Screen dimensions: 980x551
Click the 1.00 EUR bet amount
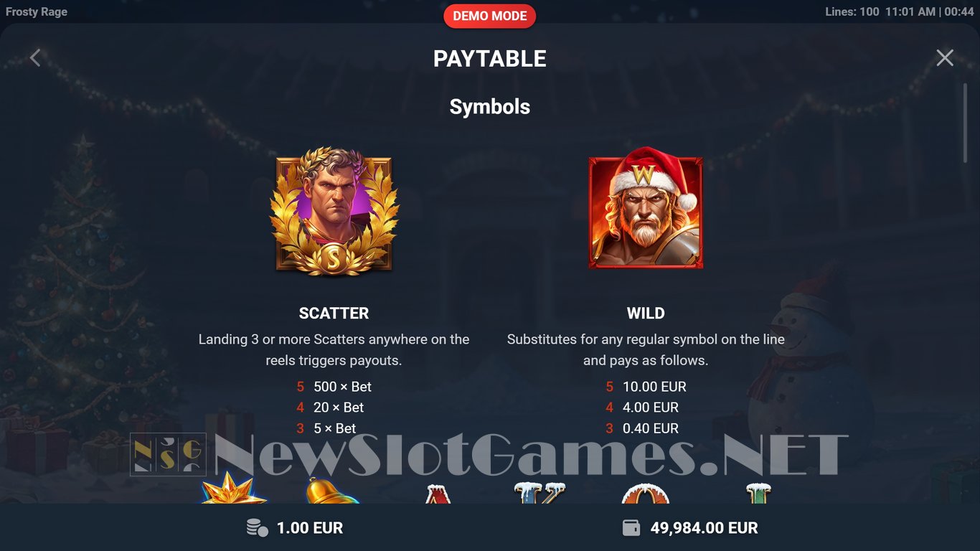tap(310, 528)
